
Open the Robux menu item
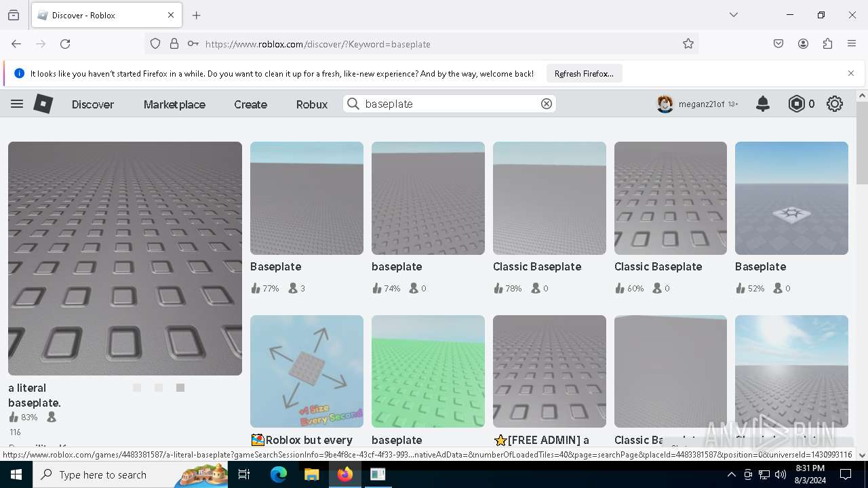(312, 104)
